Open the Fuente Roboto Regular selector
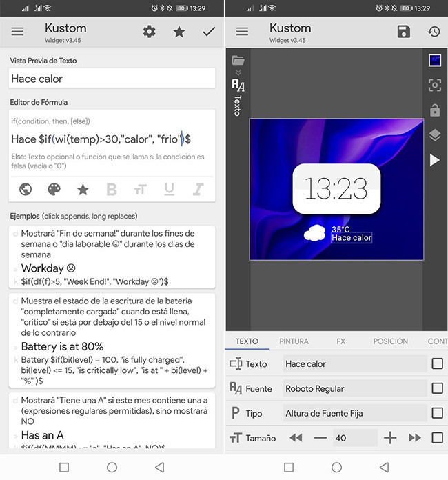448x480 pixels. point(354,388)
